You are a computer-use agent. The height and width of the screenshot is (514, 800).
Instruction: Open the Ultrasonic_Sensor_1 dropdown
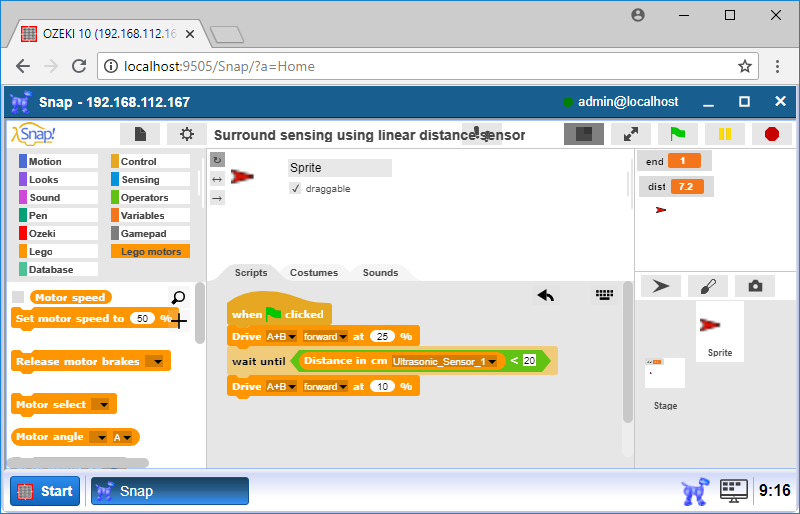point(444,361)
